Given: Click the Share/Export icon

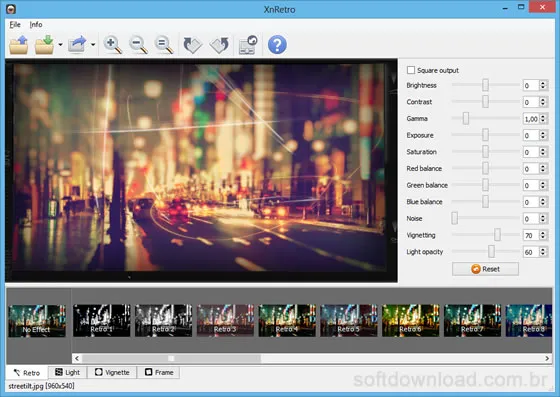Looking at the screenshot, I should coord(77,45).
